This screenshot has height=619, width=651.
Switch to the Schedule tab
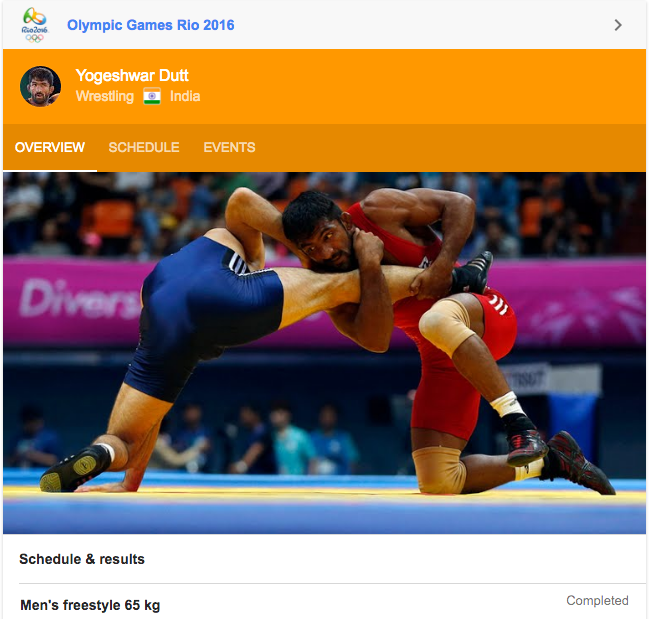(144, 147)
